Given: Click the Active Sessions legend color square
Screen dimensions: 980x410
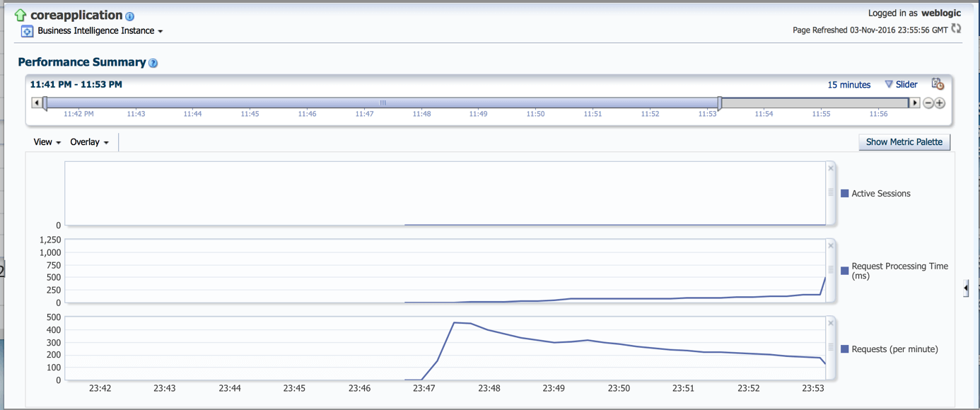Looking at the screenshot, I should [844, 194].
